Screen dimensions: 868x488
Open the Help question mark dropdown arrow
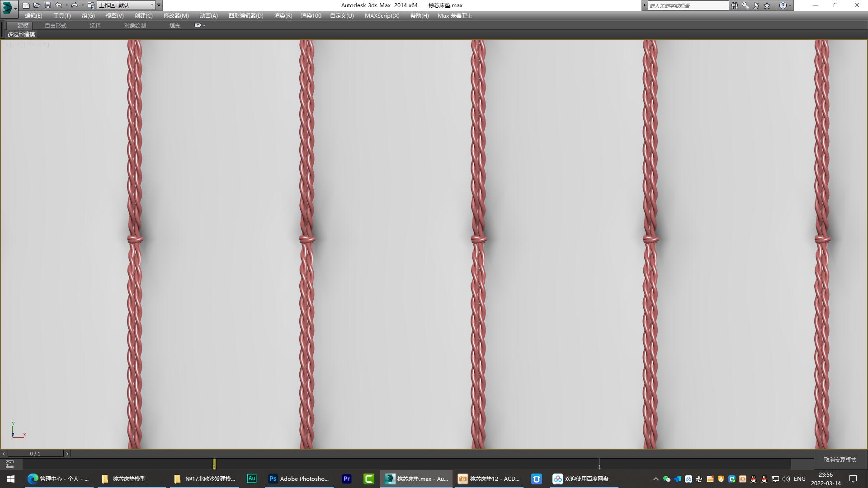pos(790,5)
